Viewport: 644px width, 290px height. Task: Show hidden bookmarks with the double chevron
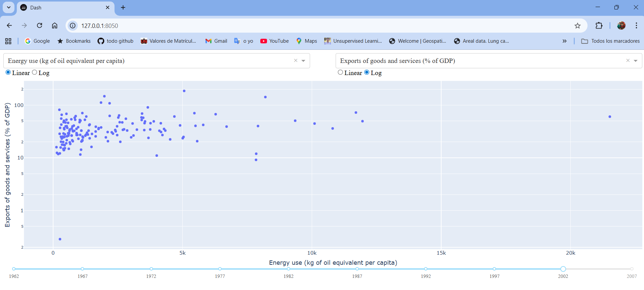(564, 41)
